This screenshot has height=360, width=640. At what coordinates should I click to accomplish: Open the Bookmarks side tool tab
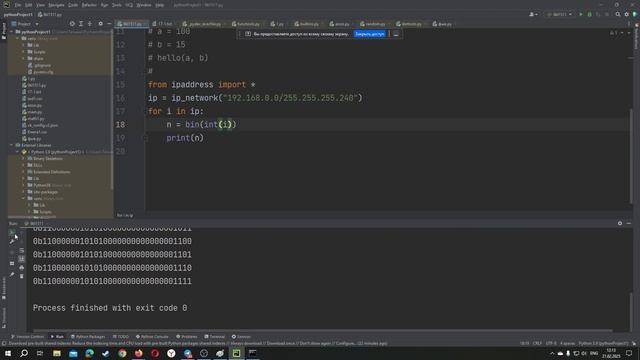click(x=4, y=288)
